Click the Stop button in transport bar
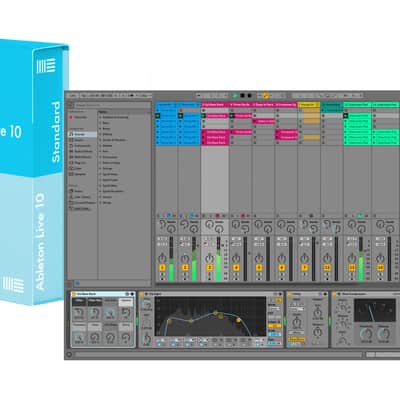Viewport: 400px width, 400px height. tap(242, 96)
